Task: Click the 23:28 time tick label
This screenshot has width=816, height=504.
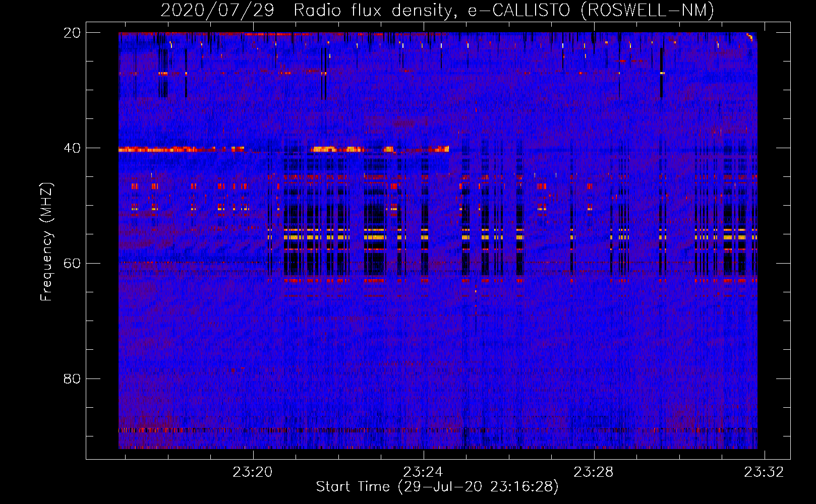Action: click(594, 472)
